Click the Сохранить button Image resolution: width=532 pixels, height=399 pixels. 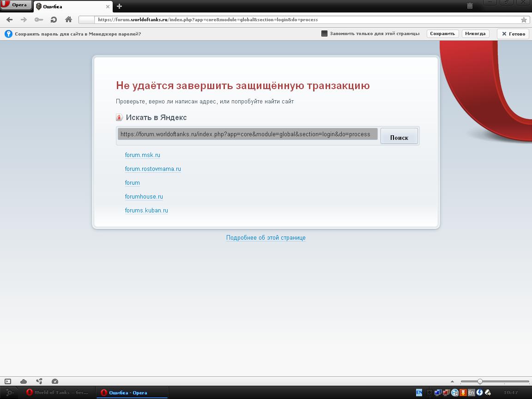tap(442, 34)
